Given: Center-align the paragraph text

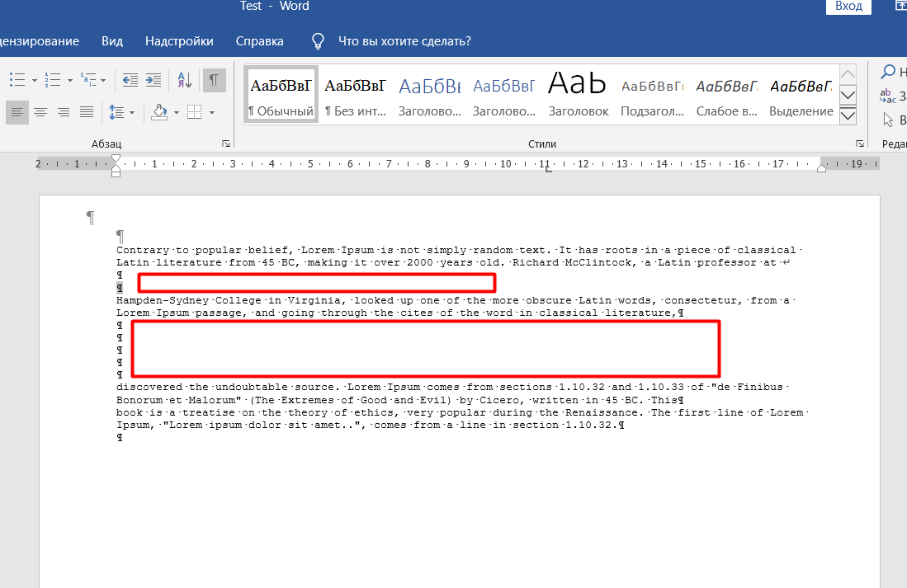Looking at the screenshot, I should 40,111.
